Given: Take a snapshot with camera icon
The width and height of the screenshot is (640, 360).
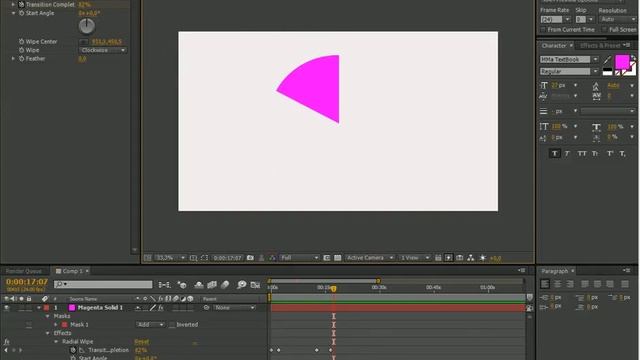Looking at the screenshot, I should click(250, 258).
